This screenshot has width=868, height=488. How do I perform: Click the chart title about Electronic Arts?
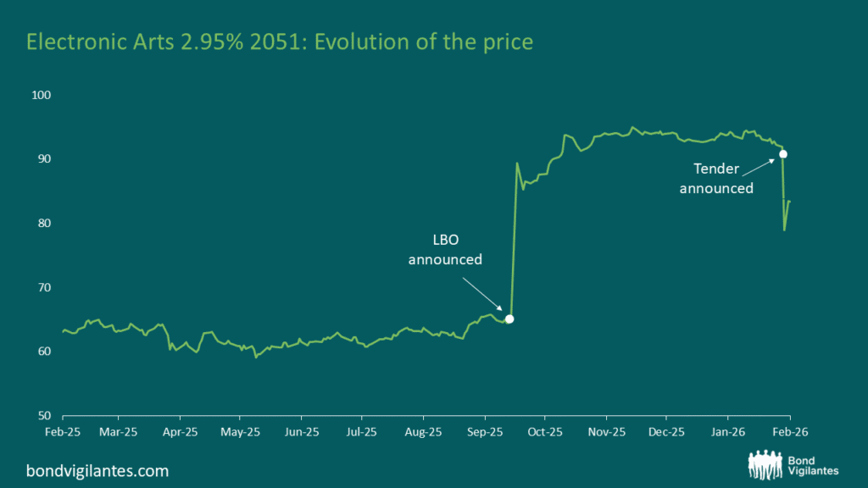pos(280,41)
